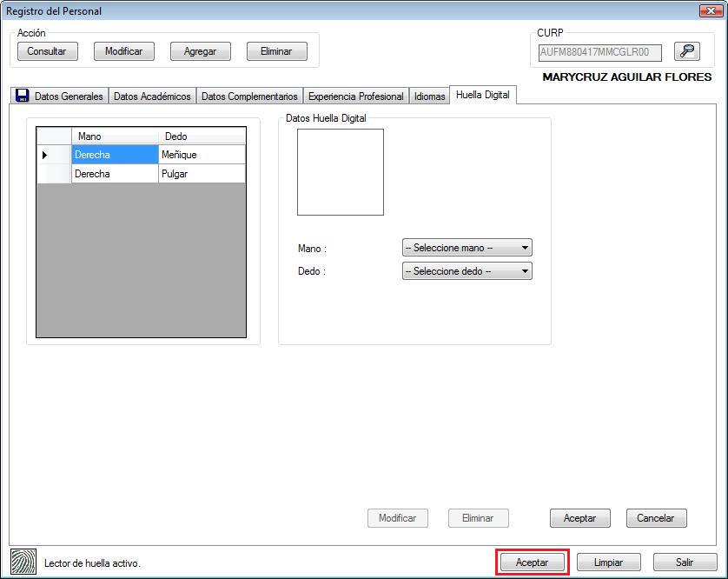Open the Seleccione dedo dropdown
Image resolution: width=728 pixels, height=579 pixels.
click(467, 271)
